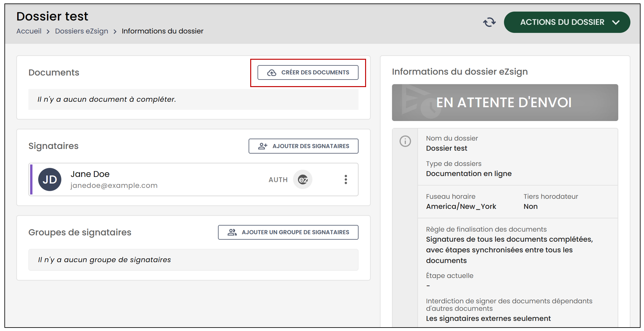
Task: Click the En attente d'envoi status banner
Action: (x=505, y=102)
